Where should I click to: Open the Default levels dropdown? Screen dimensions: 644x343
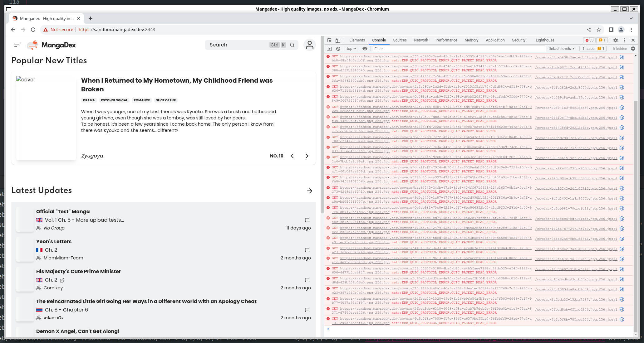[561, 49]
